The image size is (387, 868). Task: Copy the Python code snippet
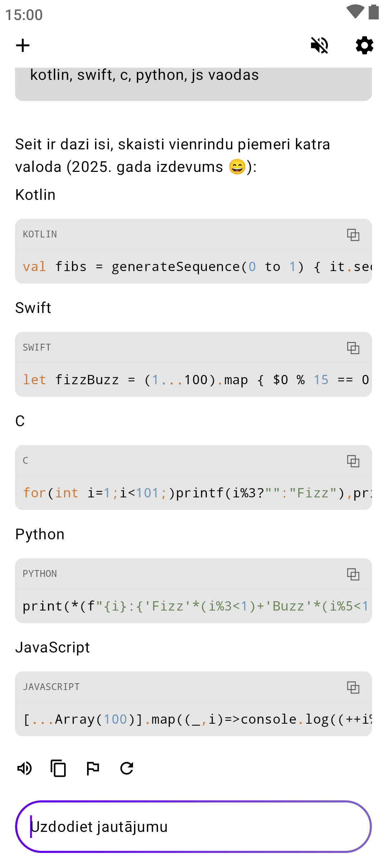pos(353,574)
